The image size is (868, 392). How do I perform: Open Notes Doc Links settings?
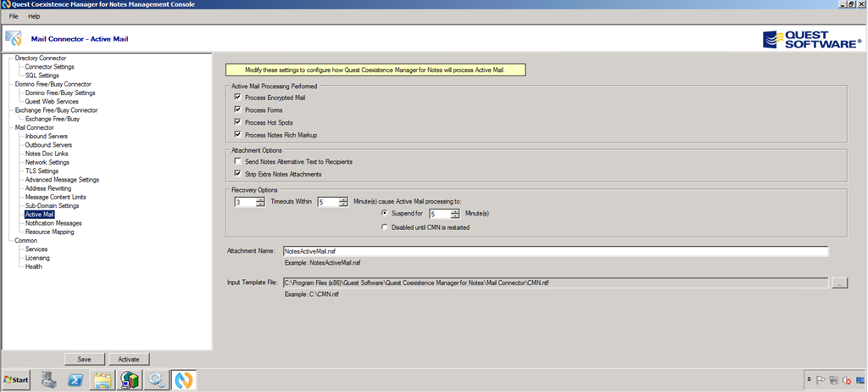47,154
